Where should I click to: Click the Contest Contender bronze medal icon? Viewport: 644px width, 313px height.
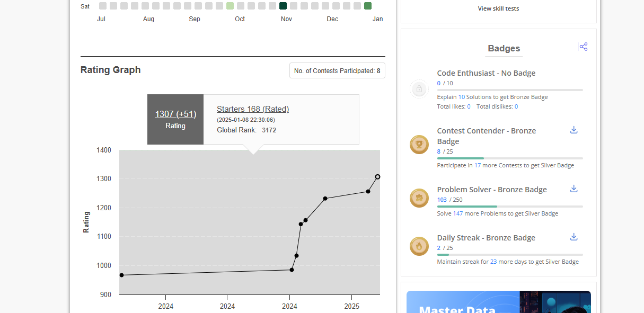click(419, 145)
